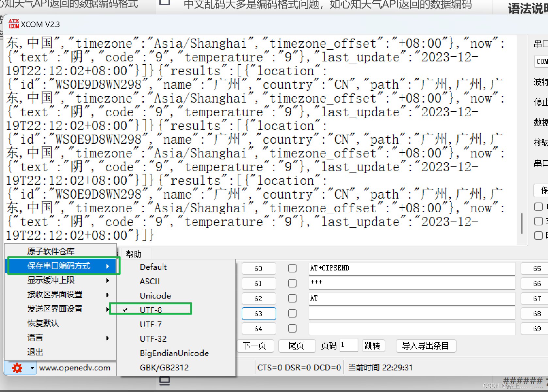
Task: Click the empty command field in row 63
Action: coord(412,314)
